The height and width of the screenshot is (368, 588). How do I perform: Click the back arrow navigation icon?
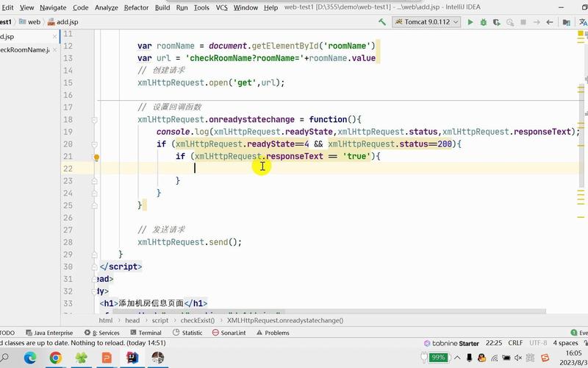coord(550,22)
